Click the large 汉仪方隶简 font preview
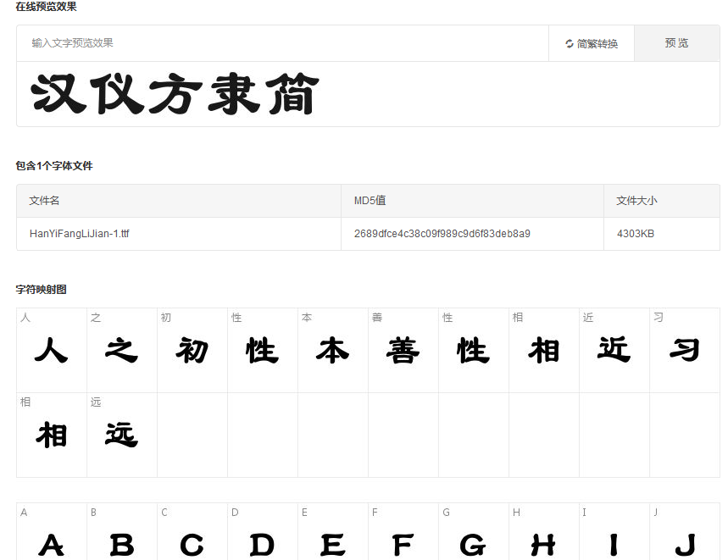The image size is (728, 560). click(175, 94)
